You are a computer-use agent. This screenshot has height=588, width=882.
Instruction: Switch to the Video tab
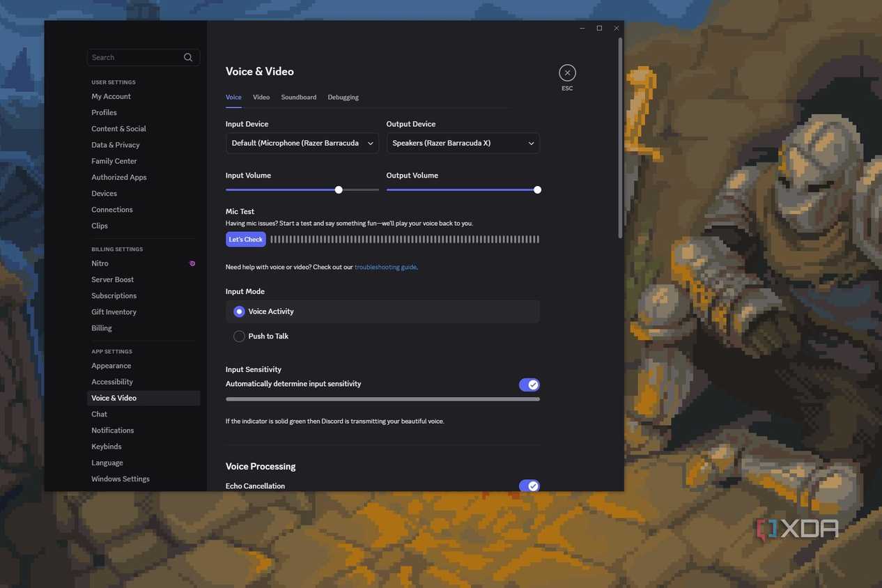tap(261, 97)
